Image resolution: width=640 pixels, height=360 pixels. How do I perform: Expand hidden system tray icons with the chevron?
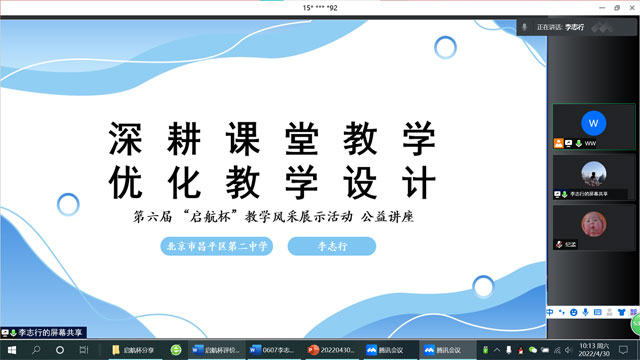pyautogui.click(x=497, y=350)
